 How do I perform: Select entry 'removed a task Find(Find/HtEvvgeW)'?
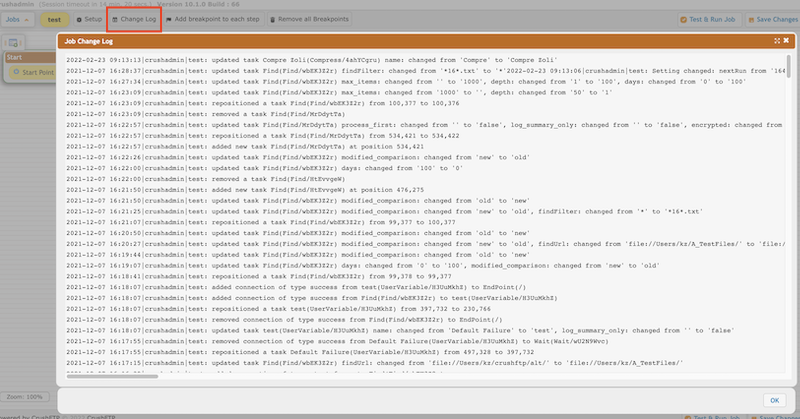(206, 179)
